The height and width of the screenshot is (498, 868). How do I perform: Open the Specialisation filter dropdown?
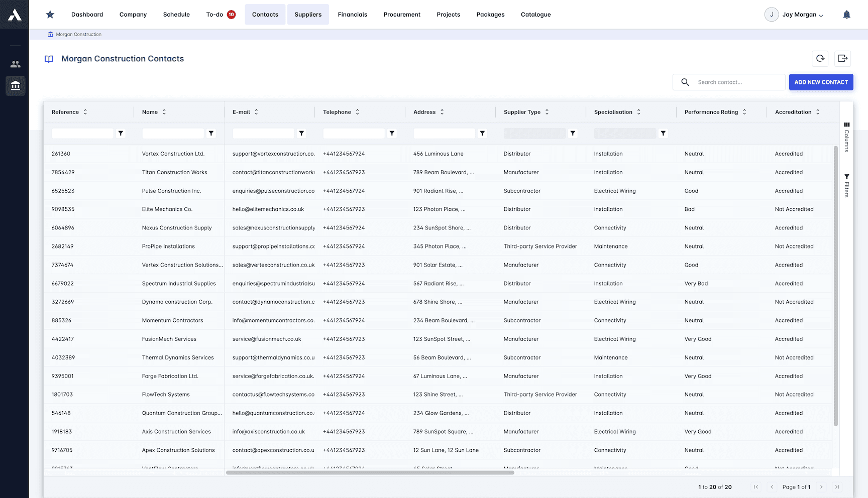pyautogui.click(x=625, y=133)
